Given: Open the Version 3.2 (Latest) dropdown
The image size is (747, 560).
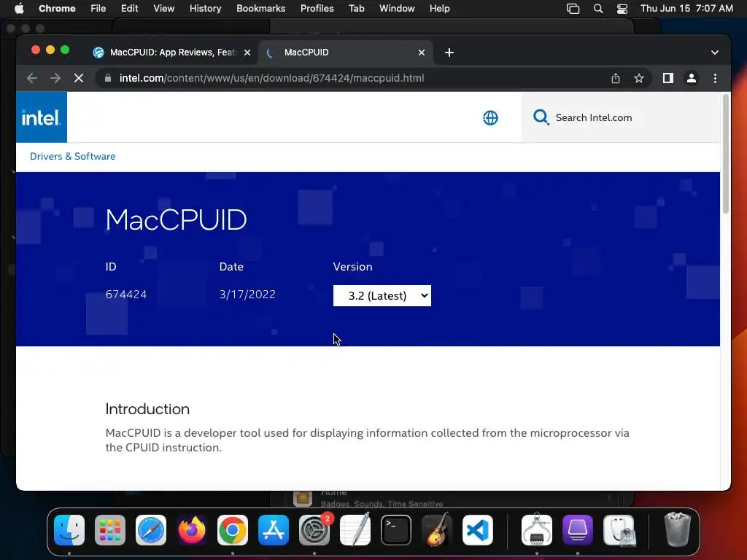Looking at the screenshot, I should [382, 296].
